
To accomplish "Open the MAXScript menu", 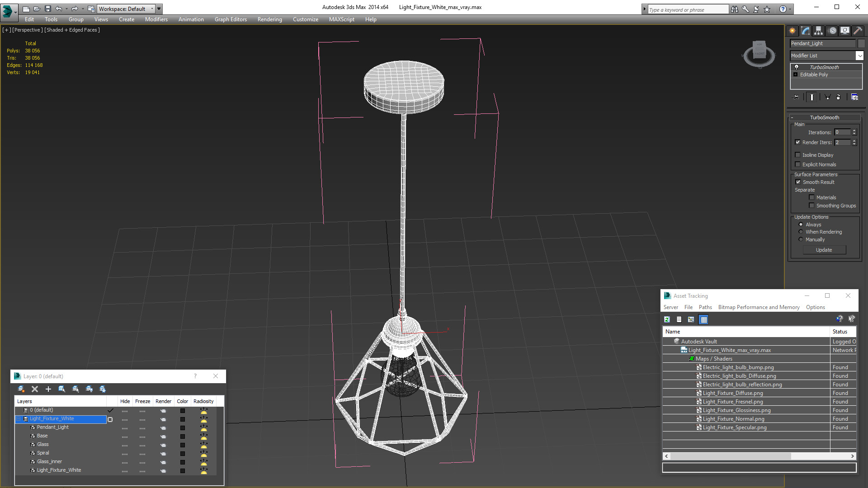I will click(x=341, y=19).
